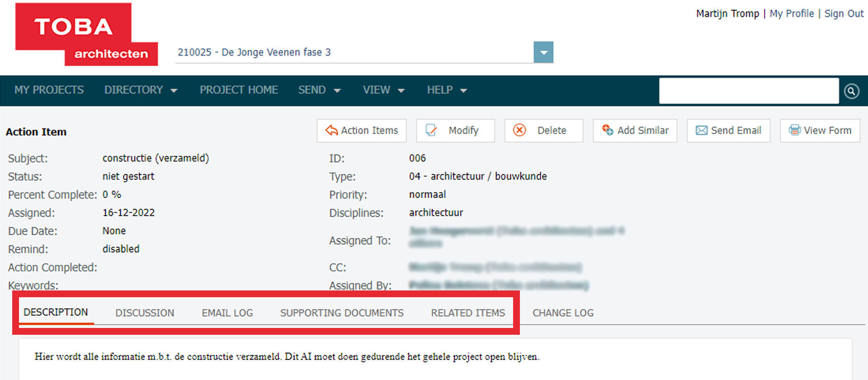Select the Change Log tab
This screenshot has width=868, height=380.
click(563, 313)
